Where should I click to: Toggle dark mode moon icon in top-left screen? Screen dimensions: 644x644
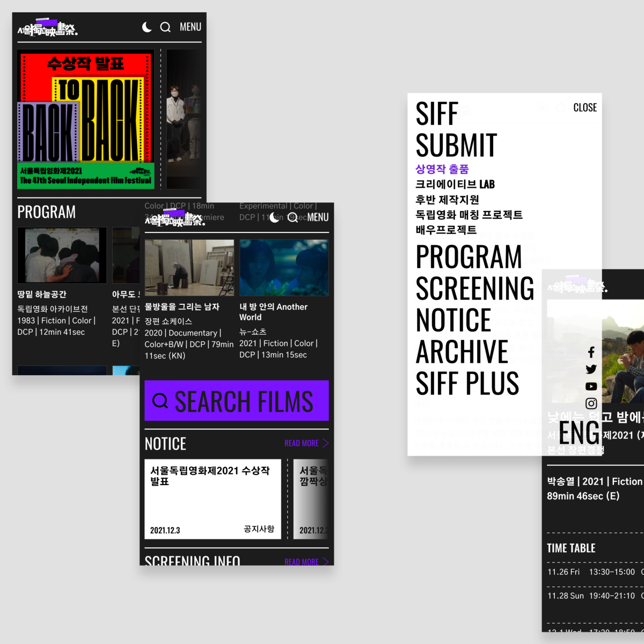pyautogui.click(x=147, y=27)
